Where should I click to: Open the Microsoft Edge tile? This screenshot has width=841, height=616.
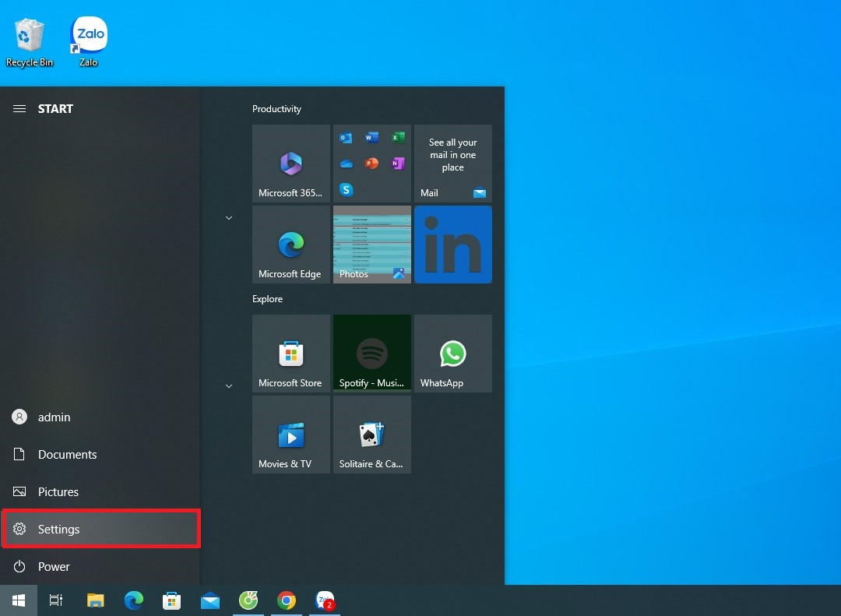(291, 245)
